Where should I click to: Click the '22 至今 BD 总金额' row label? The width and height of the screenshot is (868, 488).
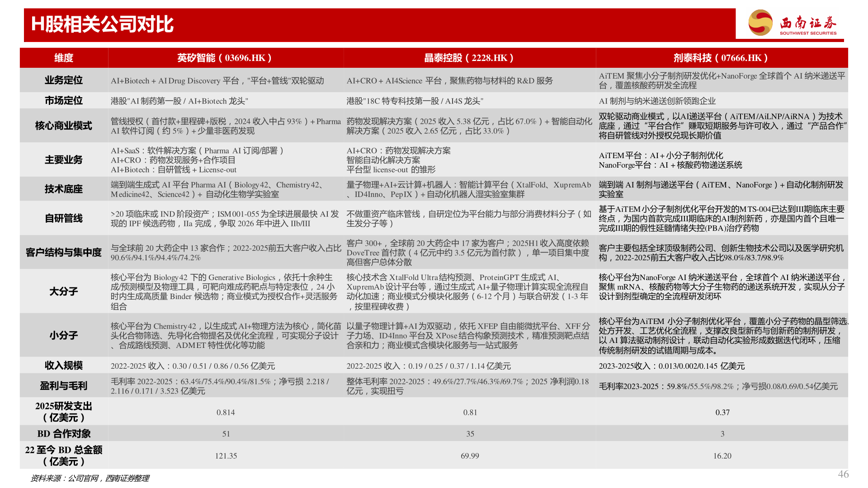point(64,455)
